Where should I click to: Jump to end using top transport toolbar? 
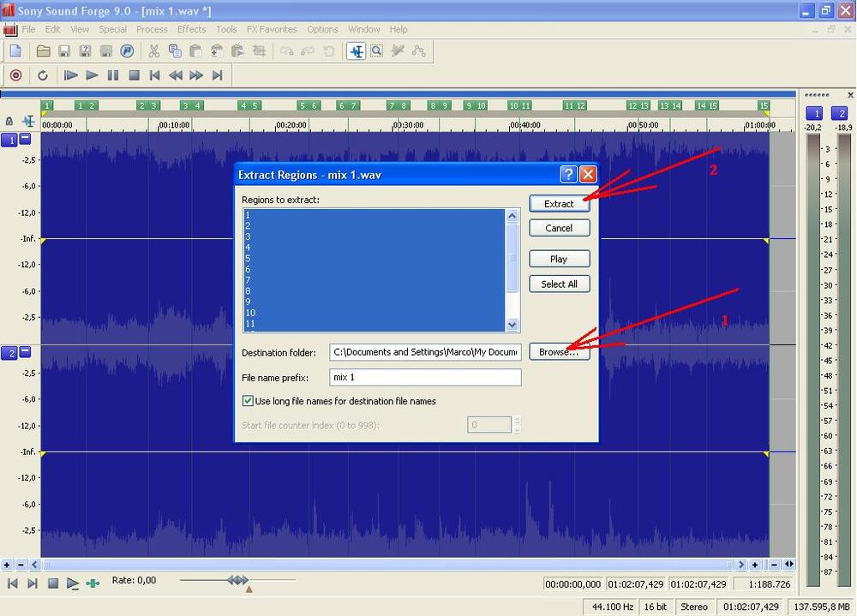point(218,75)
